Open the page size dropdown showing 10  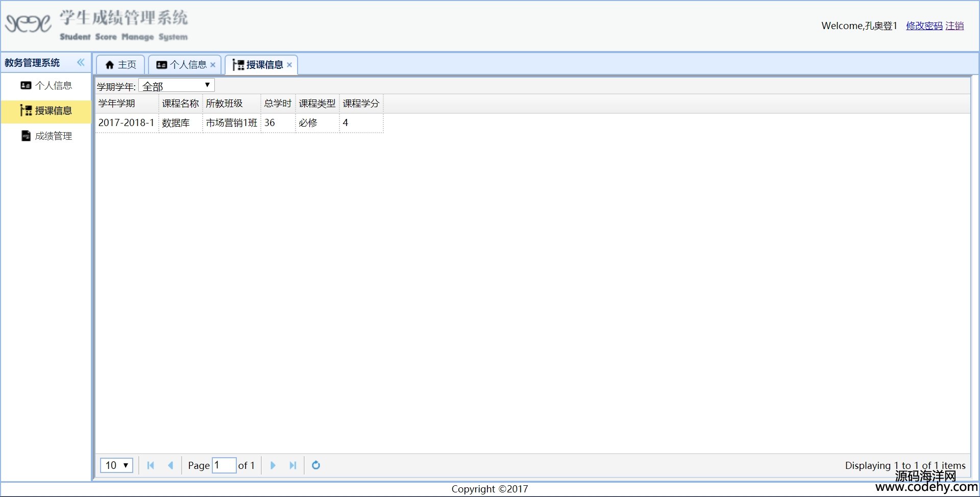click(x=116, y=465)
